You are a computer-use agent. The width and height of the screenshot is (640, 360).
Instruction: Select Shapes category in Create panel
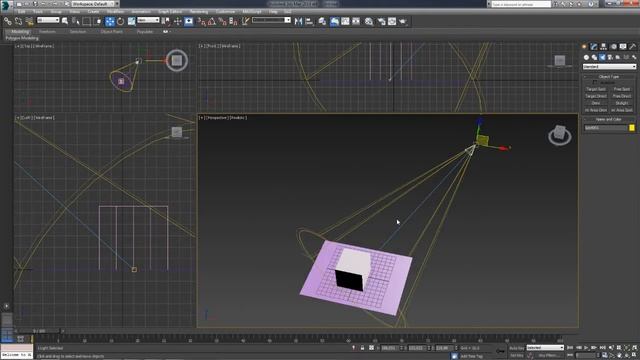(x=594, y=57)
